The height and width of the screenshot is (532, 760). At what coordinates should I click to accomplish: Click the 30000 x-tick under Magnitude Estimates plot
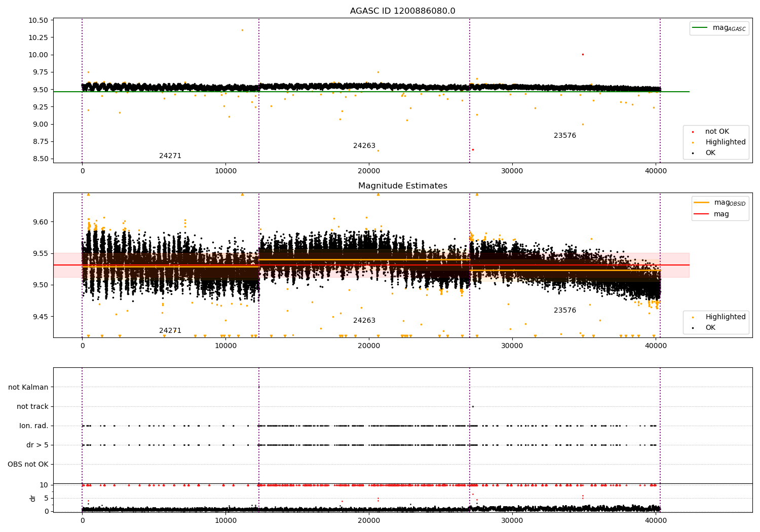[x=512, y=346]
